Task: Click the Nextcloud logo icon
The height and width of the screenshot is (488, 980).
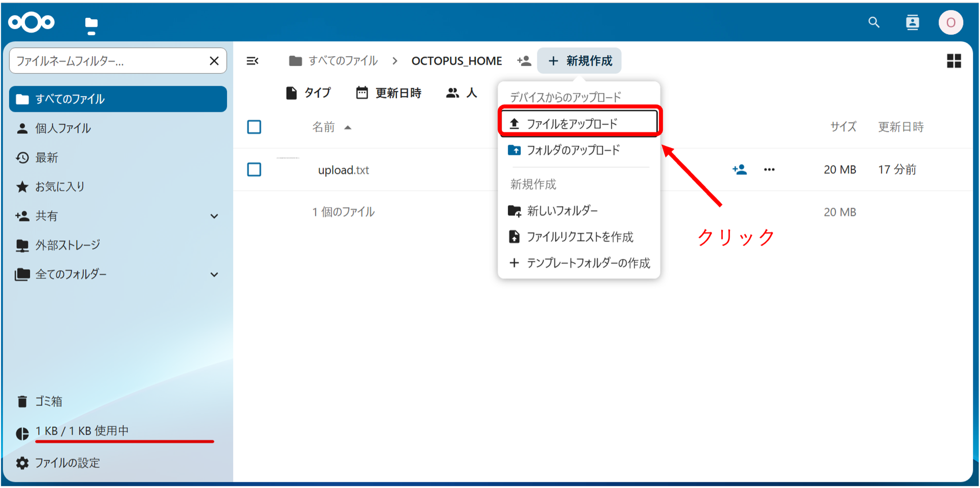Action: point(31,22)
